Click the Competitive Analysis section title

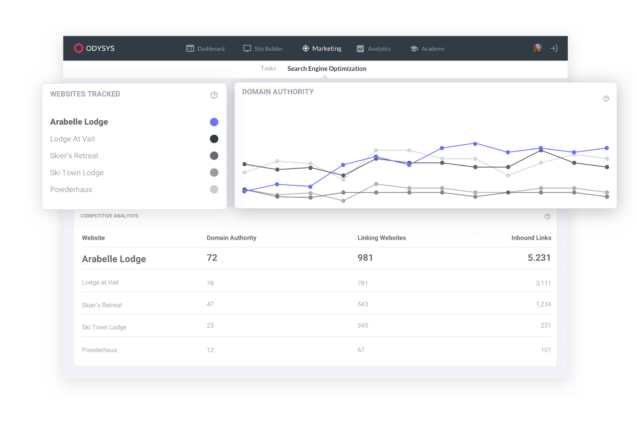(109, 216)
